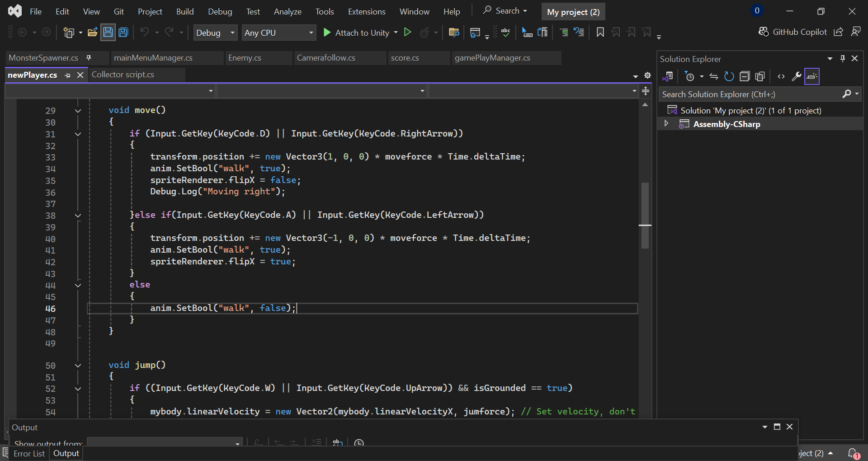Click the Open File folder icon
This screenshot has height=461, width=868.
click(92, 33)
